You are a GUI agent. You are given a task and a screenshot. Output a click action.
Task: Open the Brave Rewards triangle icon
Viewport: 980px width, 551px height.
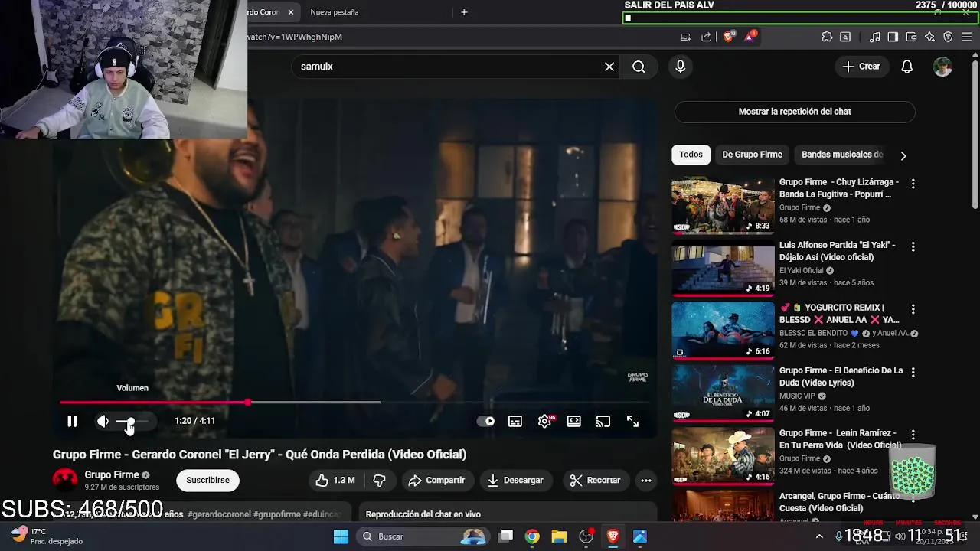click(750, 37)
